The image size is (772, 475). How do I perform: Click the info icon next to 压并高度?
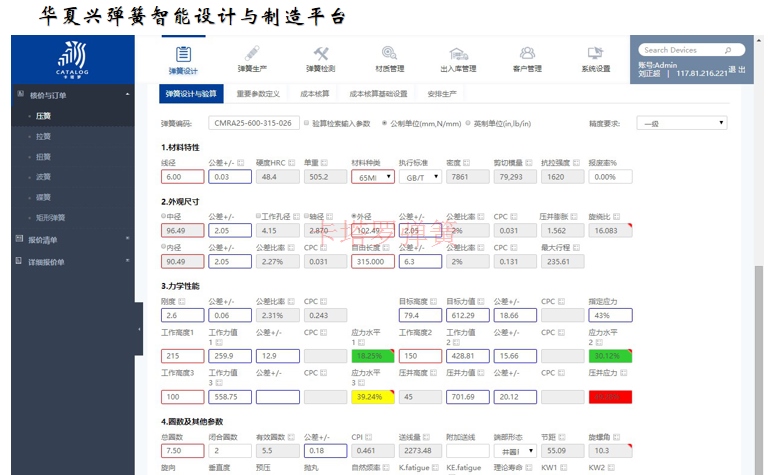(x=433, y=373)
